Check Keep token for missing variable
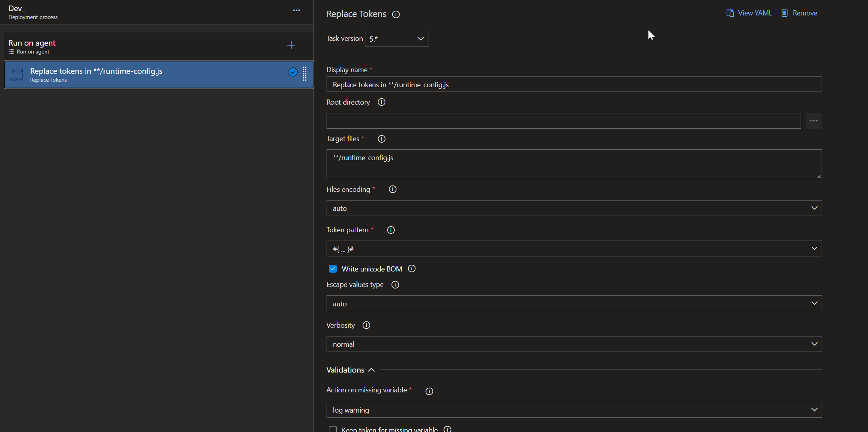Image resolution: width=868 pixels, height=432 pixels. (x=333, y=429)
